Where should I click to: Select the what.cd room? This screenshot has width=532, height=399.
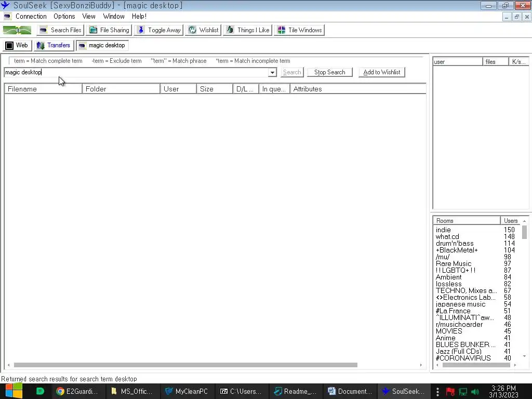click(x=447, y=236)
